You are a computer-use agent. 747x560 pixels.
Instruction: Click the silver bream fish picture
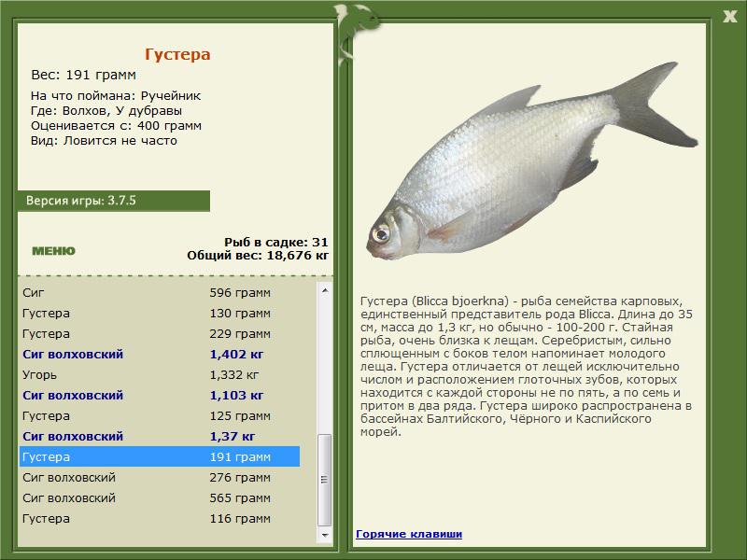[531, 161]
